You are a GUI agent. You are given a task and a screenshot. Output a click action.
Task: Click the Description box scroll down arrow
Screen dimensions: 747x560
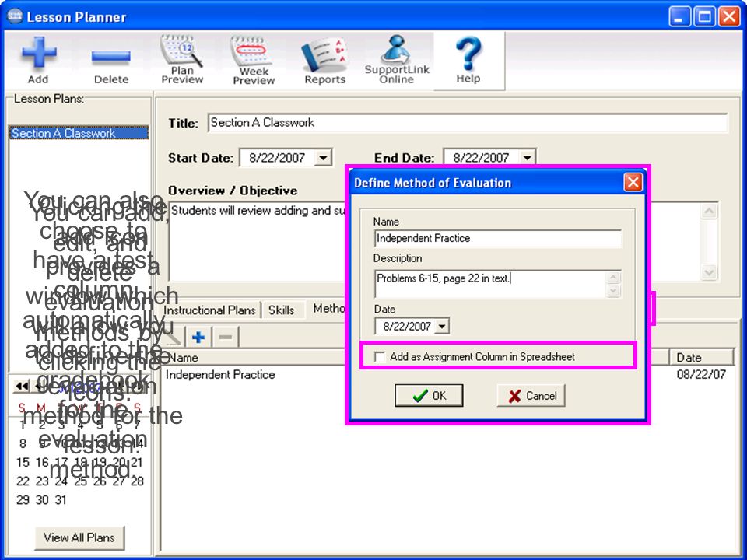point(614,290)
